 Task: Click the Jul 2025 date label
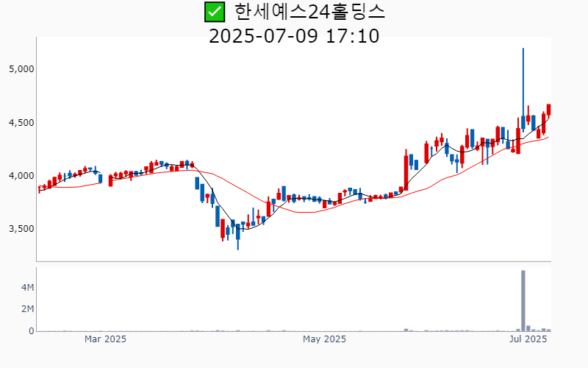(x=528, y=339)
